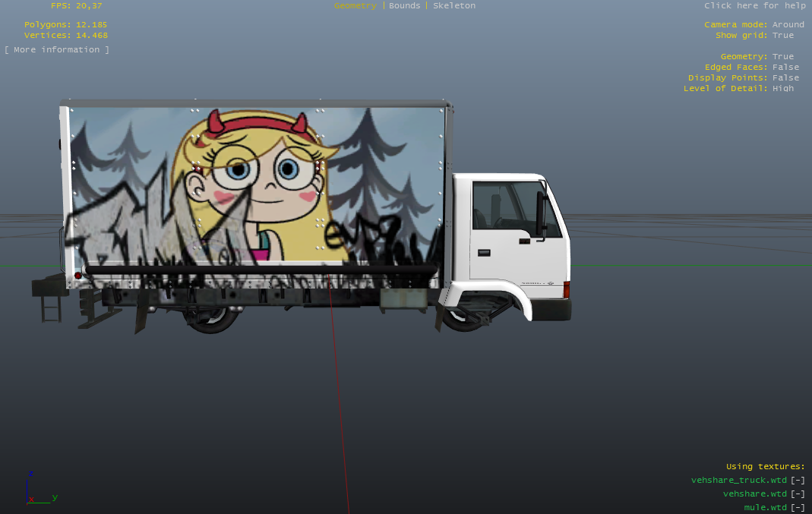Viewport: 812px width, 514px height.
Task: Click the 'Show grid:' label
Action: pos(741,35)
